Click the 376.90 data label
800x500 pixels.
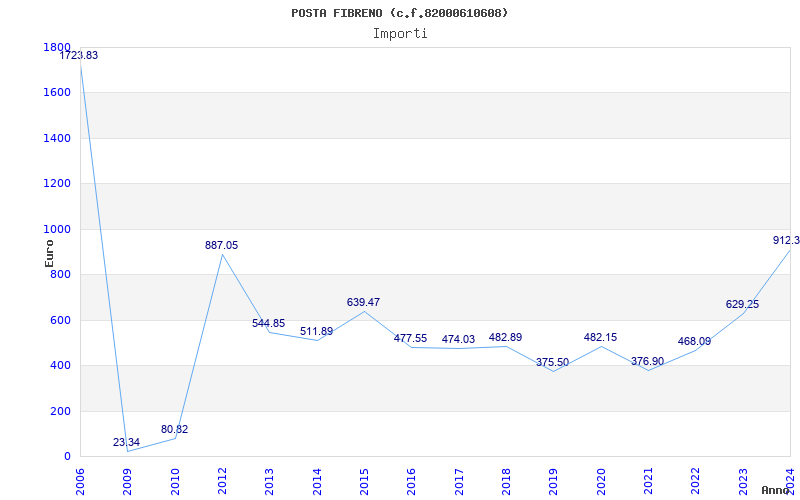pos(647,361)
